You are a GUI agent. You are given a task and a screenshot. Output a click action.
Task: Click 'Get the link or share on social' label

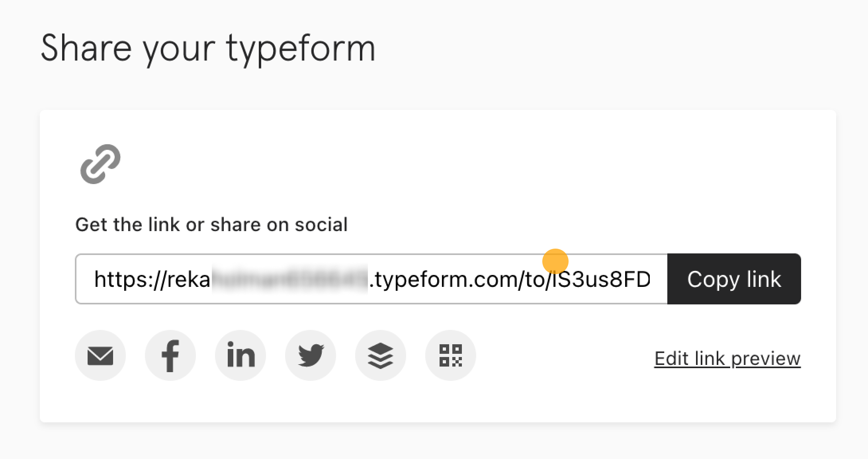click(211, 224)
